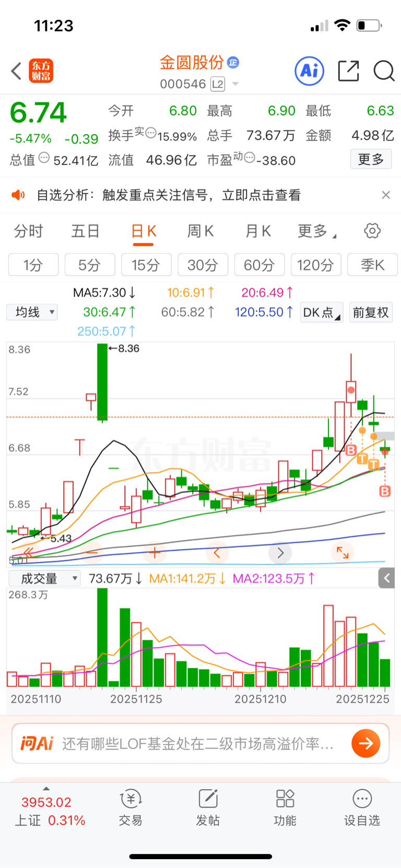This screenshot has width=401, height=868.
Task: Move chart right with the arrow icon
Action: point(280,552)
